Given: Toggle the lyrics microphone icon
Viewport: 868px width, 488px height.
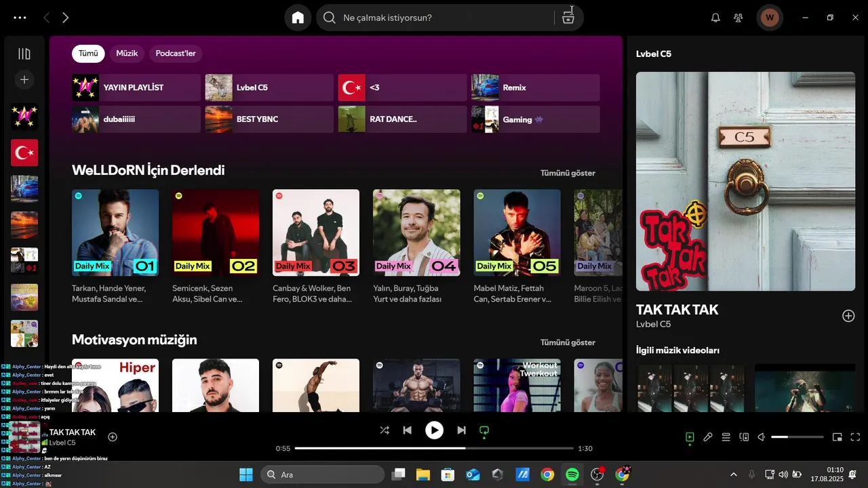Looking at the screenshot, I should [708, 437].
